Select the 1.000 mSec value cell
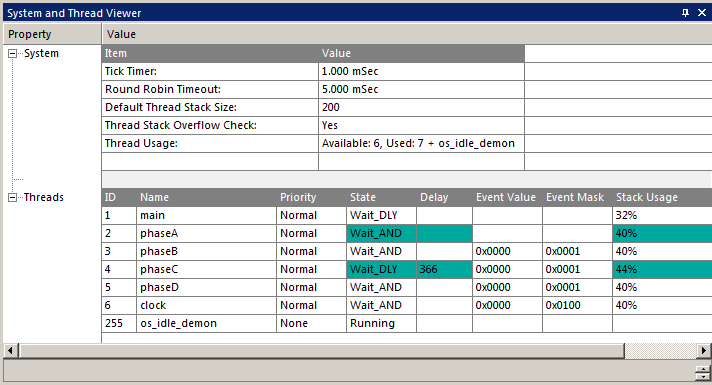 coord(421,71)
